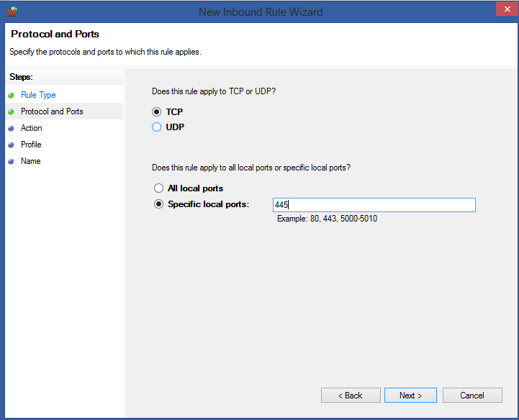519x420 pixels.
Task: Click the firewall icon in the title bar
Action: point(12,12)
